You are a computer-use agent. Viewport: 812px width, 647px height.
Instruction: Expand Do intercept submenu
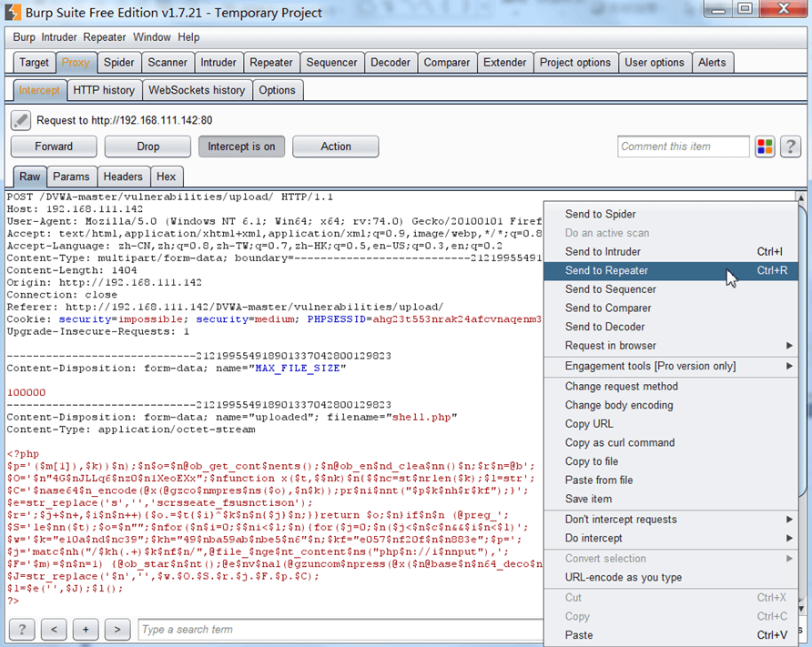671,538
